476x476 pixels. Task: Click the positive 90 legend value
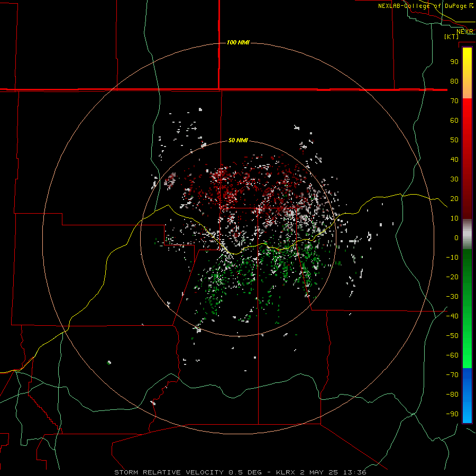tap(454, 62)
